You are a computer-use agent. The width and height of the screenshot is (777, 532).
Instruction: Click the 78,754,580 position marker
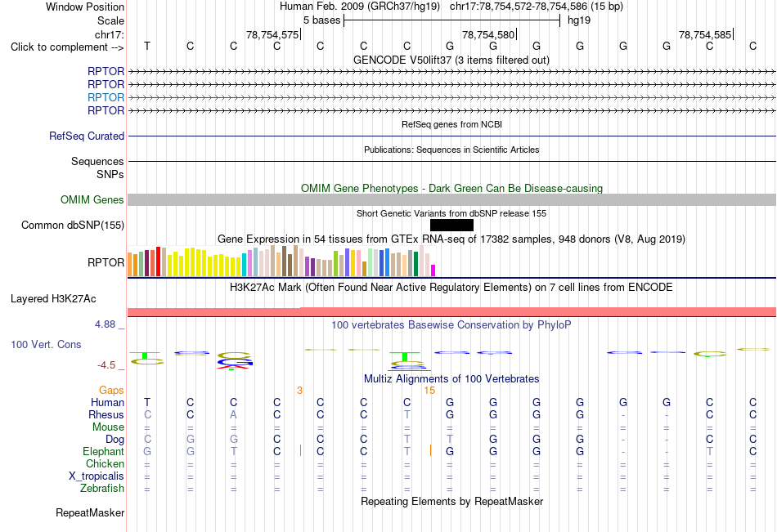(x=488, y=34)
